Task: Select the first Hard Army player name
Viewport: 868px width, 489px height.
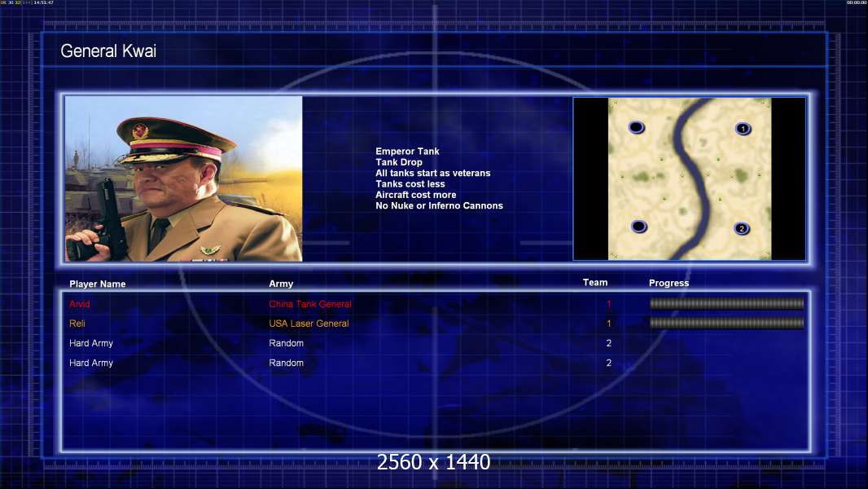Action: pyautogui.click(x=90, y=343)
